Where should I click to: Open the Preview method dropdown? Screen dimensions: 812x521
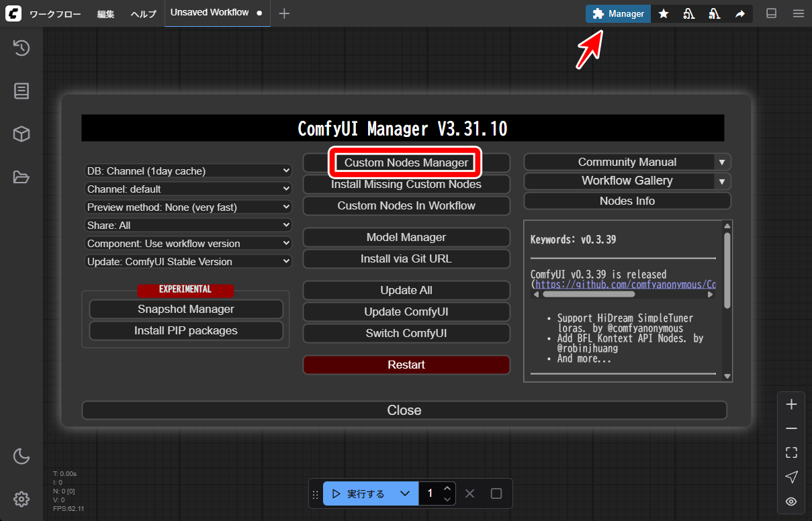(188, 207)
